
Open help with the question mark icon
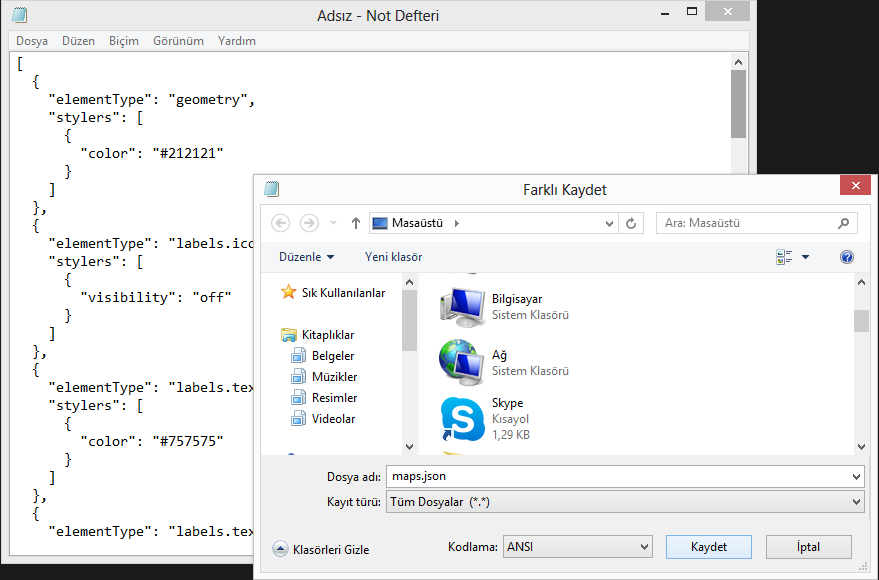(846, 257)
